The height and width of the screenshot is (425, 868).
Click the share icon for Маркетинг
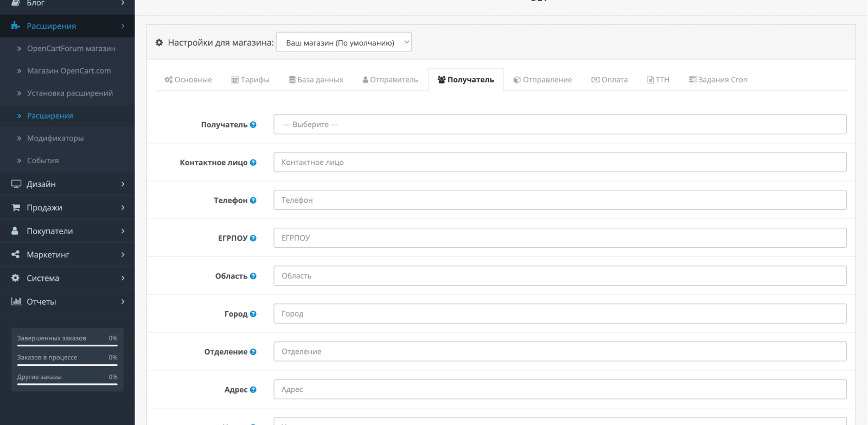[x=15, y=254]
